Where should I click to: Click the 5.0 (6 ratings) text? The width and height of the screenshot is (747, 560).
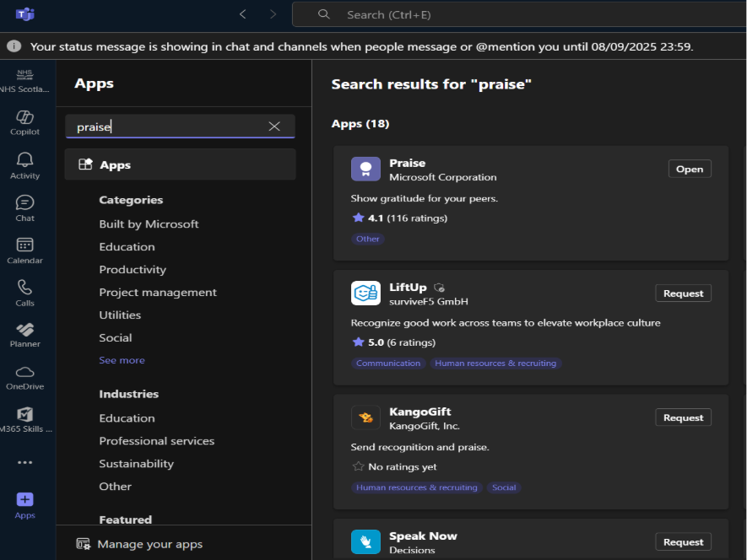[x=402, y=342]
